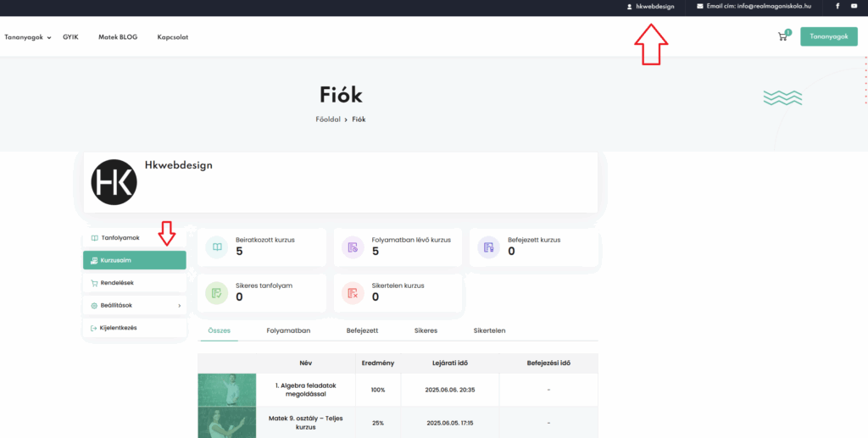Switch to the Sikertelen tab
868x438 pixels.
[489, 330]
